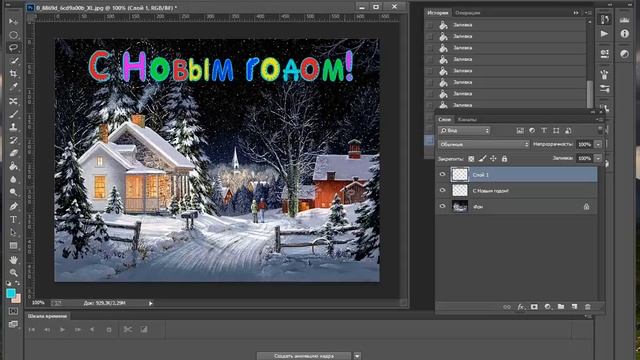Open foreground cyan color swatch

(11, 293)
